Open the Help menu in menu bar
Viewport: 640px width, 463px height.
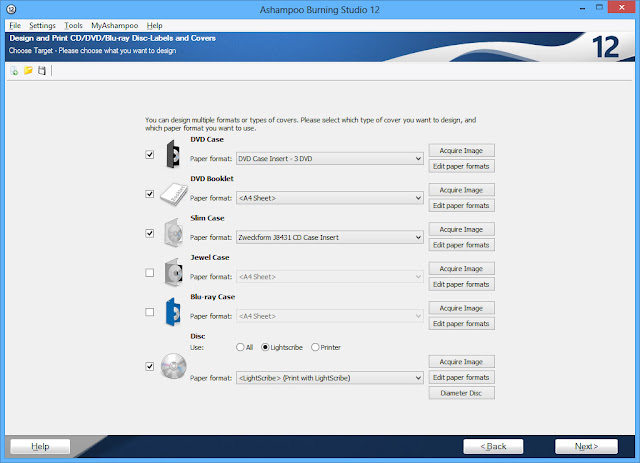(154, 25)
